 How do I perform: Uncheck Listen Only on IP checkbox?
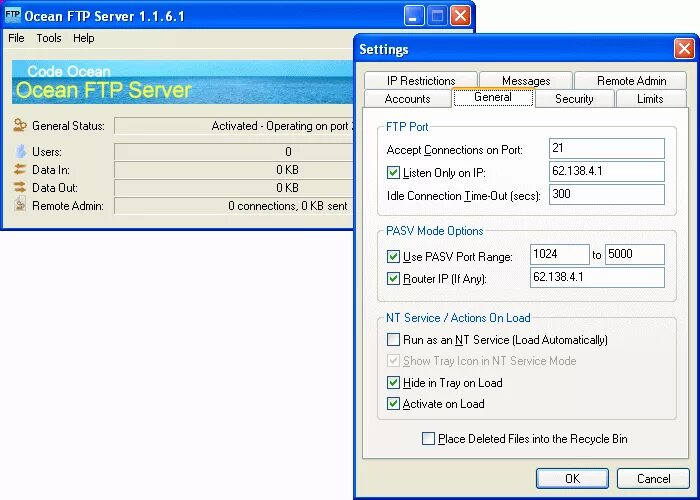tap(393, 172)
